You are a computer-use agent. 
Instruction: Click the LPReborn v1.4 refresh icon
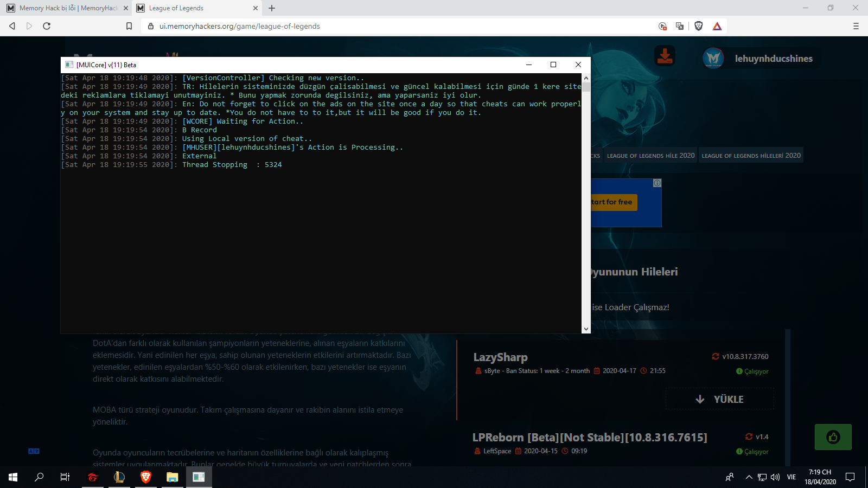coord(749,436)
